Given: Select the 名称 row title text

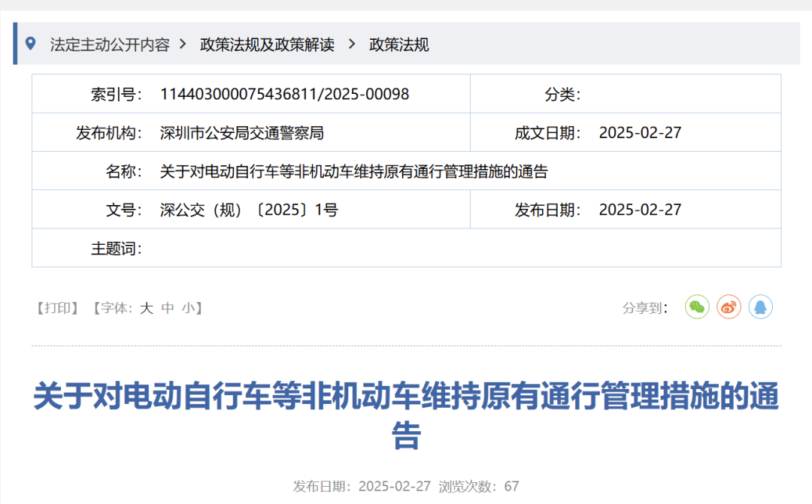Looking at the screenshot, I should click(x=353, y=171).
